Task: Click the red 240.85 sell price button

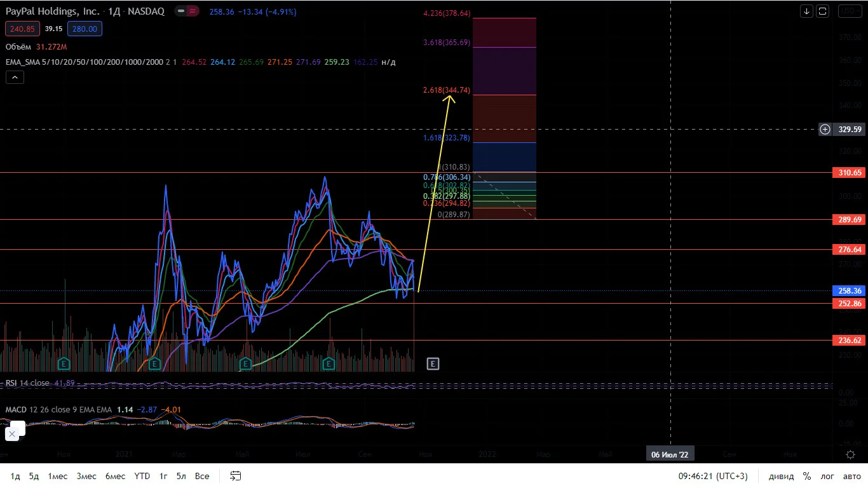Action: tap(22, 29)
